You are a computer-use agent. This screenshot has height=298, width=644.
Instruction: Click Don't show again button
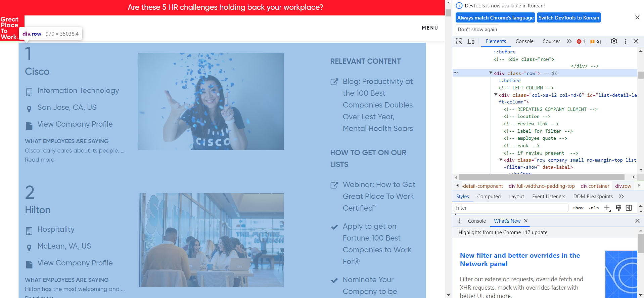(477, 30)
